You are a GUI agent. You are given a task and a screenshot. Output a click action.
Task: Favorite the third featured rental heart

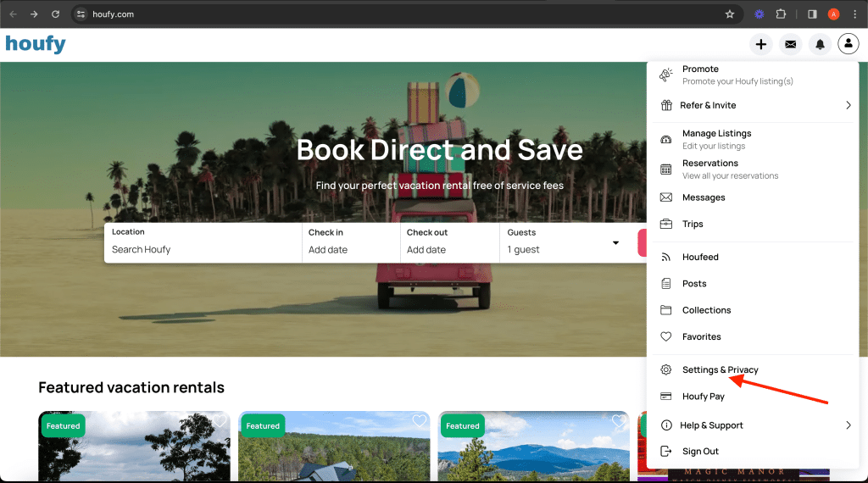619,421
